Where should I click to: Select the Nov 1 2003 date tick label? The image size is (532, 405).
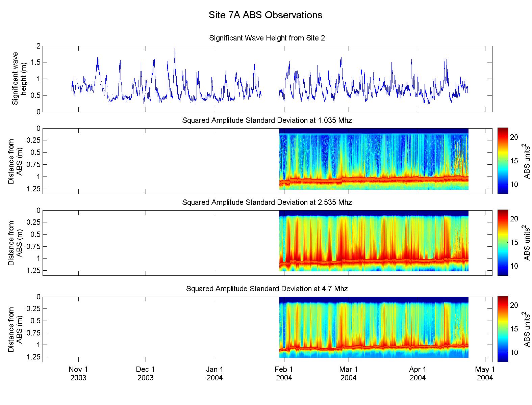(78, 374)
